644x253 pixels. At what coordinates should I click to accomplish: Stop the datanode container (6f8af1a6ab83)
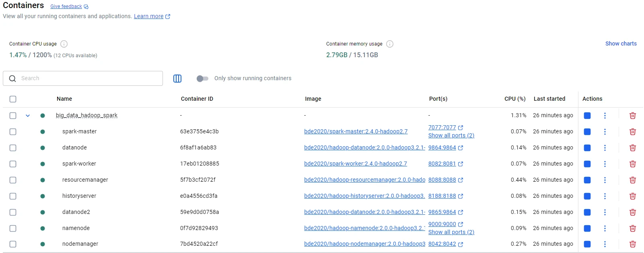click(x=587, y=148)
